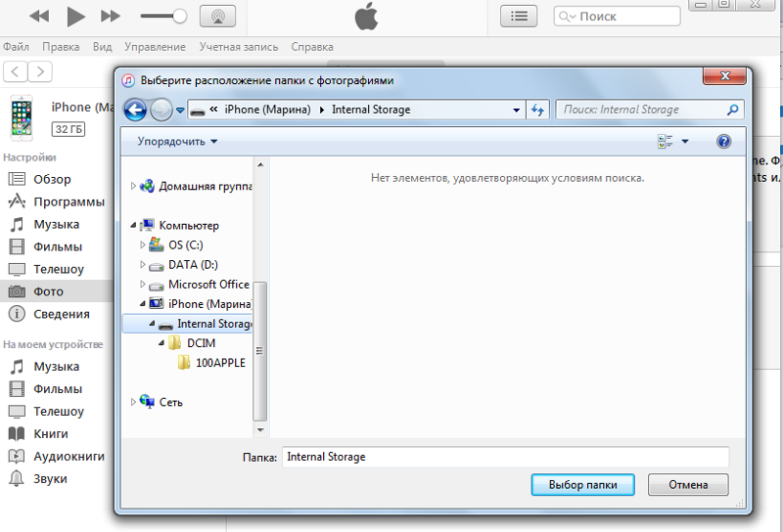This screenshot has height=532, width=783.
Task: Select iPhone (Марина) in the tree
Action: [209, 304]
